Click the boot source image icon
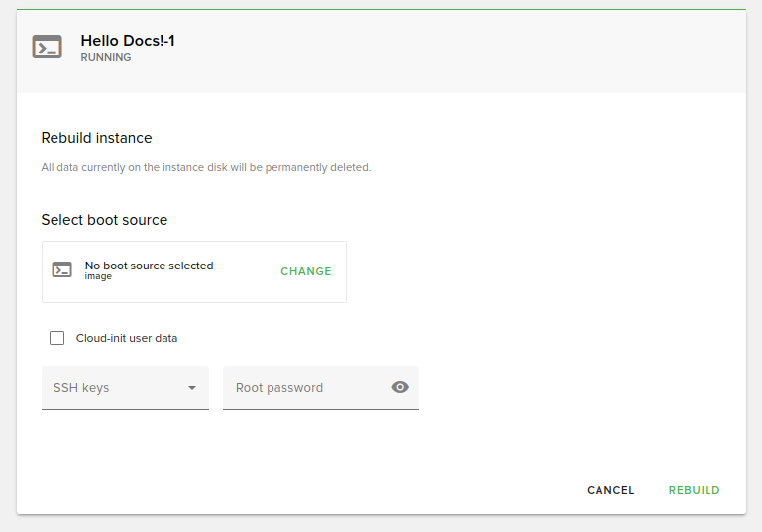 click(x=62, y=269)
